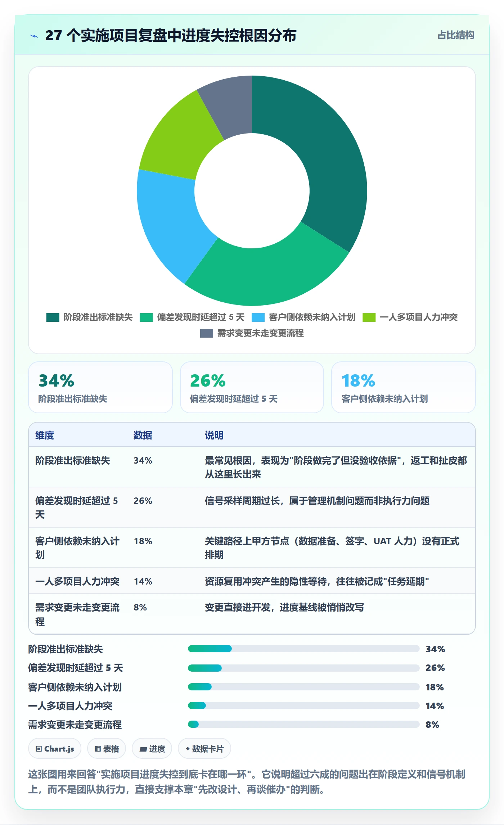Toggle 需求变更未走变更流程 legend label
The height and width of the screenshot is (825, 504).
261,333
